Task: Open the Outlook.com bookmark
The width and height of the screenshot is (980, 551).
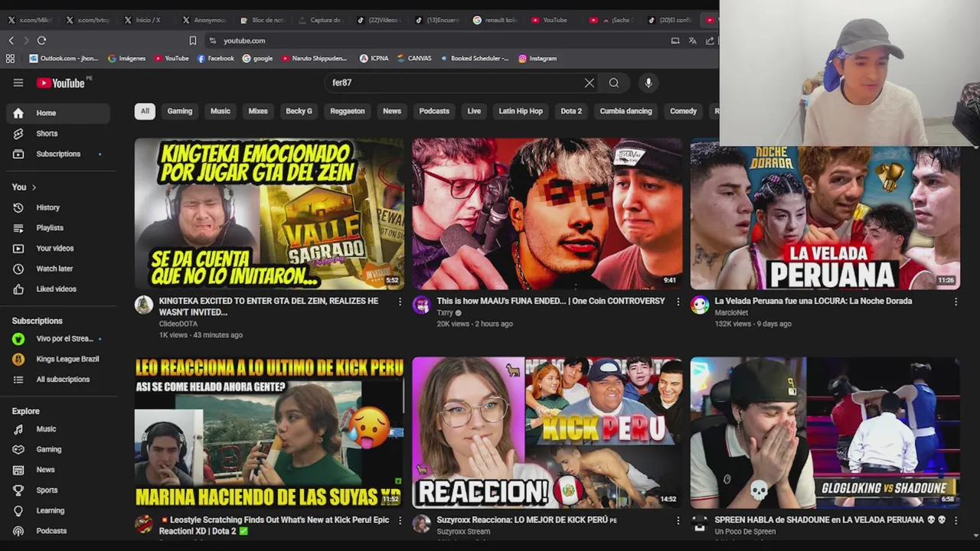Action: [x=64, y=58]
